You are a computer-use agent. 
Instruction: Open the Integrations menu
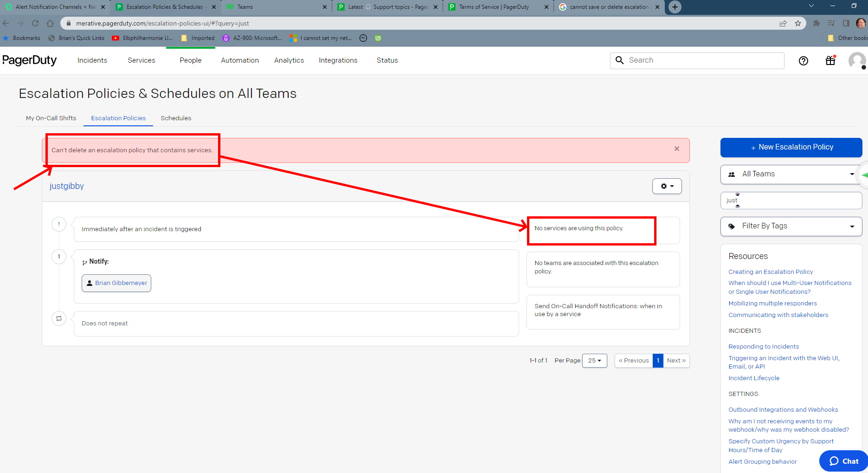tap(338, 60)
